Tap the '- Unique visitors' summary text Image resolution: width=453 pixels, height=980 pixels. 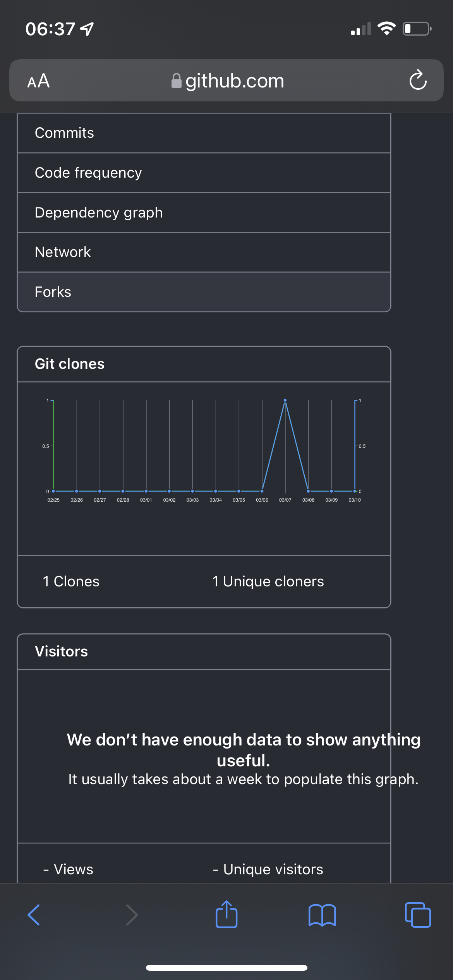(x=268, y=869)
